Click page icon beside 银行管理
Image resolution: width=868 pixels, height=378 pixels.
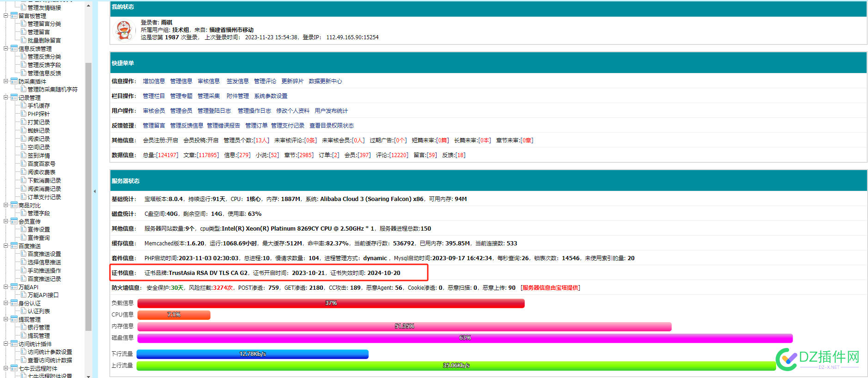24,327
